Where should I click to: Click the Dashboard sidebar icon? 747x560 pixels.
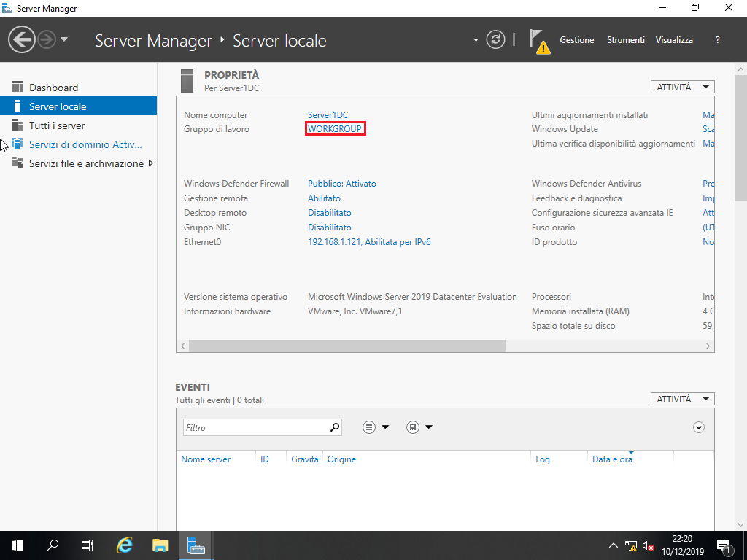point(18,87)
